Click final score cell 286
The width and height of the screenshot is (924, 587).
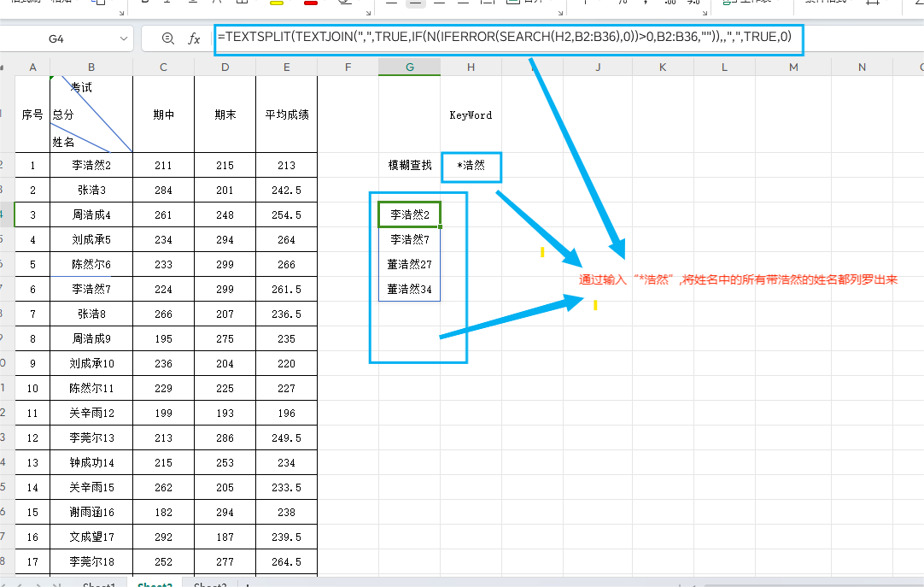(x=225, y=437)
